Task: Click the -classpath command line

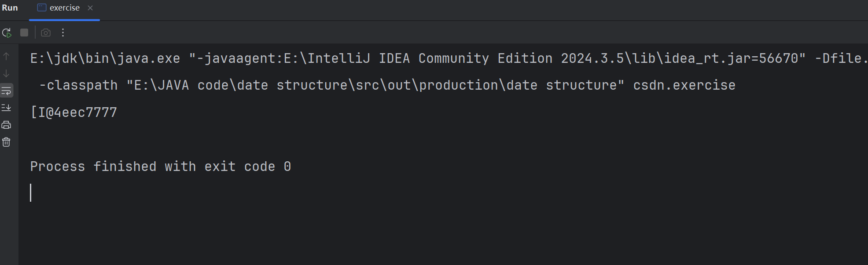Action: click(x=78, y=85)
